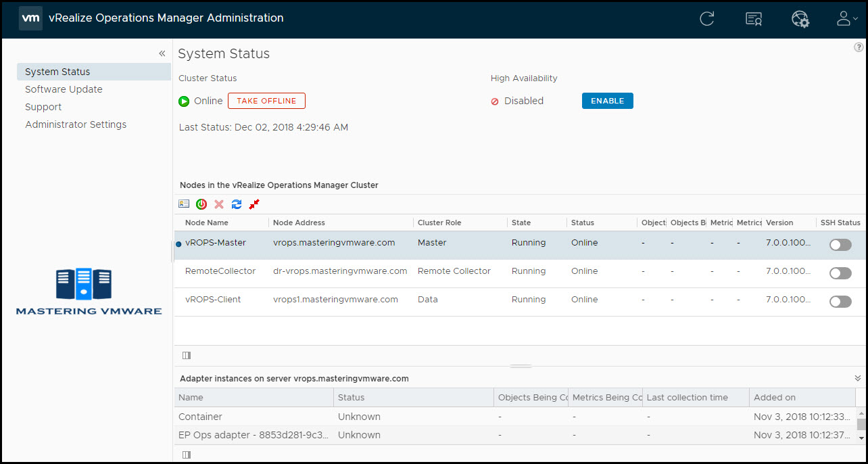Viewport: 868px width, 464px height.
Task: Click Online status of vROPS-Client row
Action: [585, 300]
